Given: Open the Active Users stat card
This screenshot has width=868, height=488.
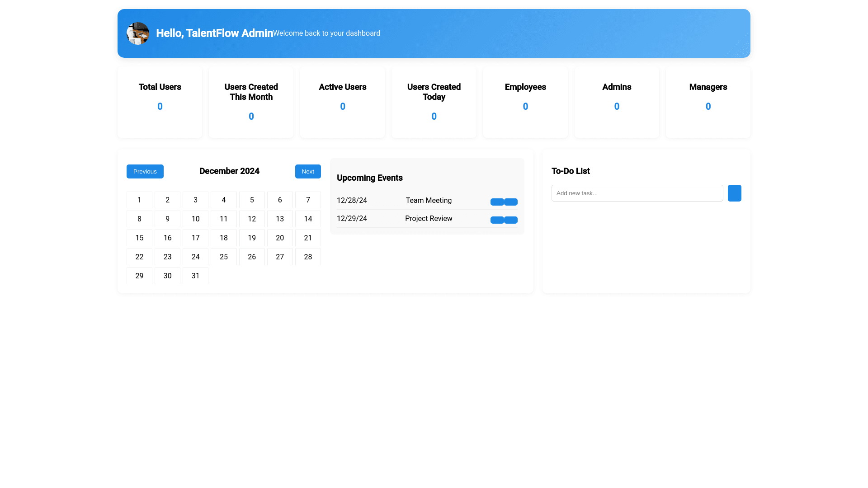Looking at the screenshot, I should (x=342, y=103).
